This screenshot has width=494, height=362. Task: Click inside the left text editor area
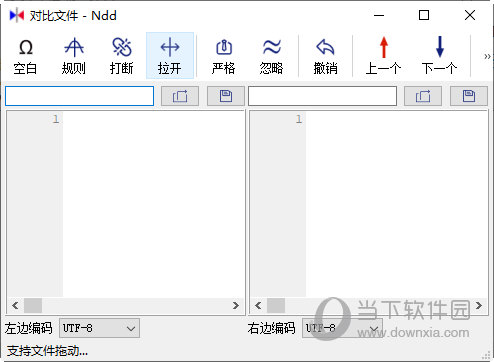tap(153, 204)
